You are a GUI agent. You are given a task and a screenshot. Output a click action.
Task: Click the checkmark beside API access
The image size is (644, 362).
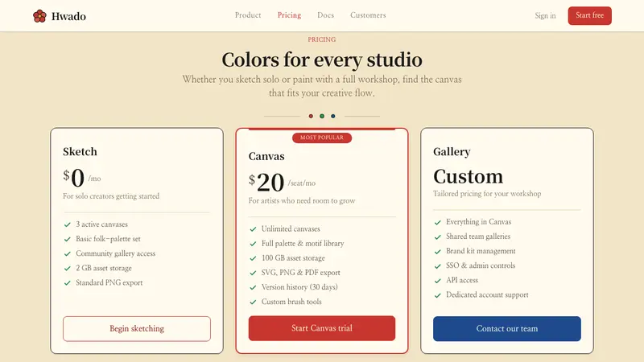(438, 281)
